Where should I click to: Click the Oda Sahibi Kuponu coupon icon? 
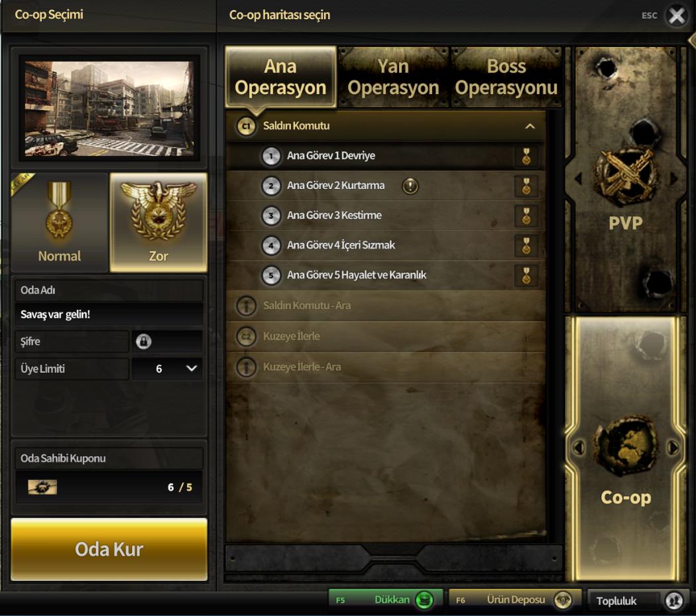42,487
